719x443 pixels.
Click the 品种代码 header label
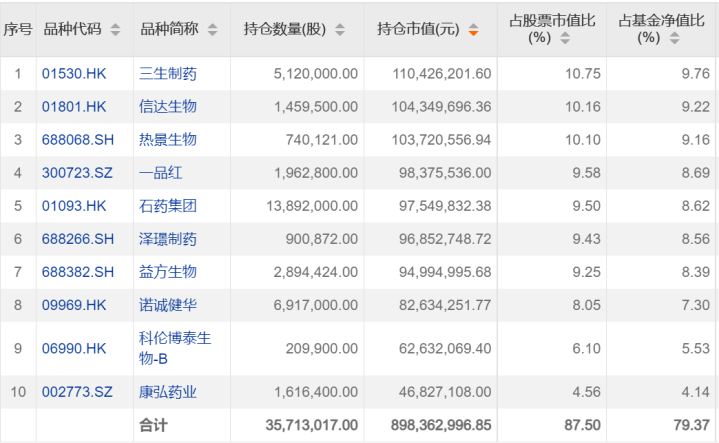[x=72, y=29]
